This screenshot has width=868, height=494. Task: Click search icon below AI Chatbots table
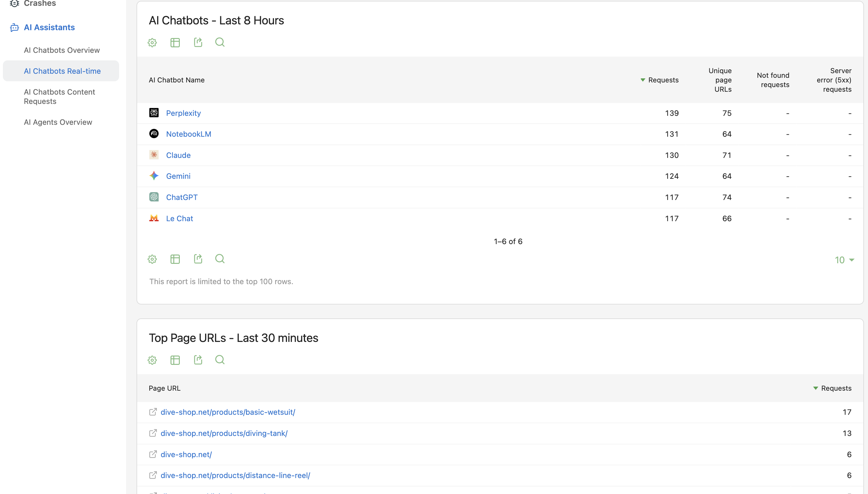pyautogui.click(x=220, y=259)
